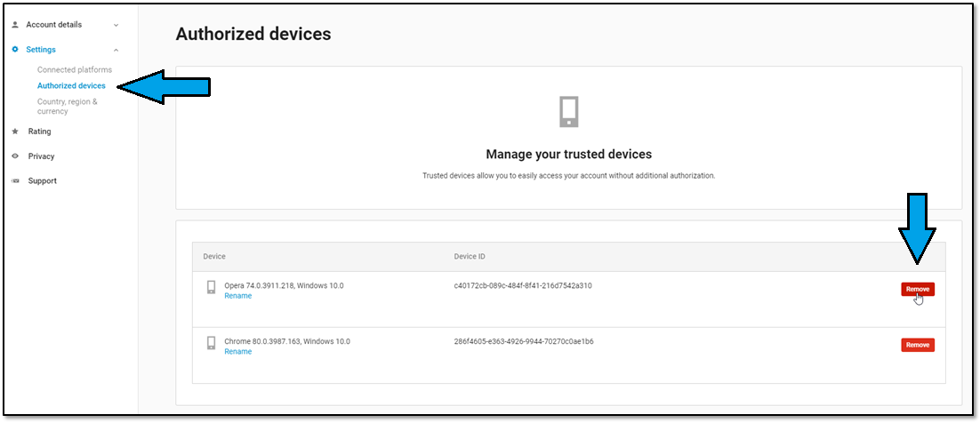
Task: Rename the Chrome 80 device
Action: (x=237, y=352)
